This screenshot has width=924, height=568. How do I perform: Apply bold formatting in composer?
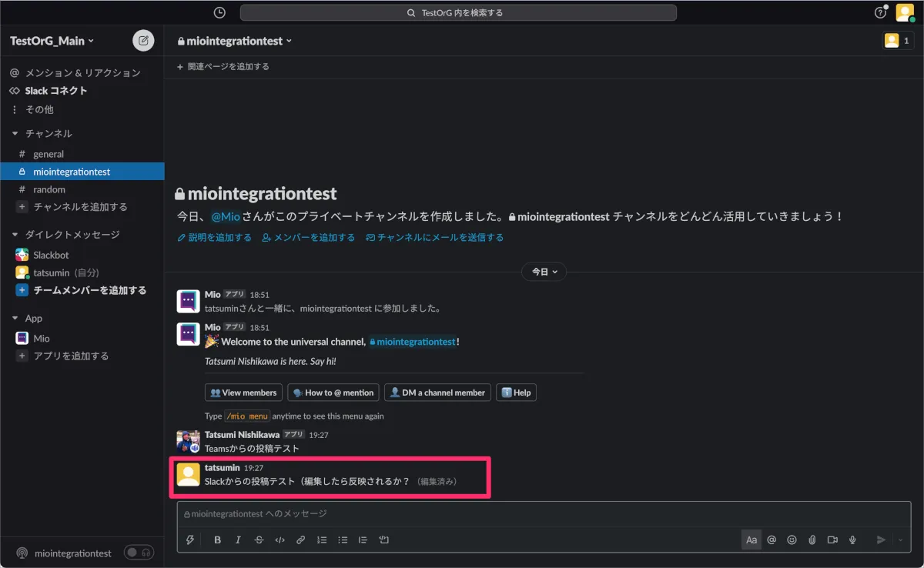218,540
